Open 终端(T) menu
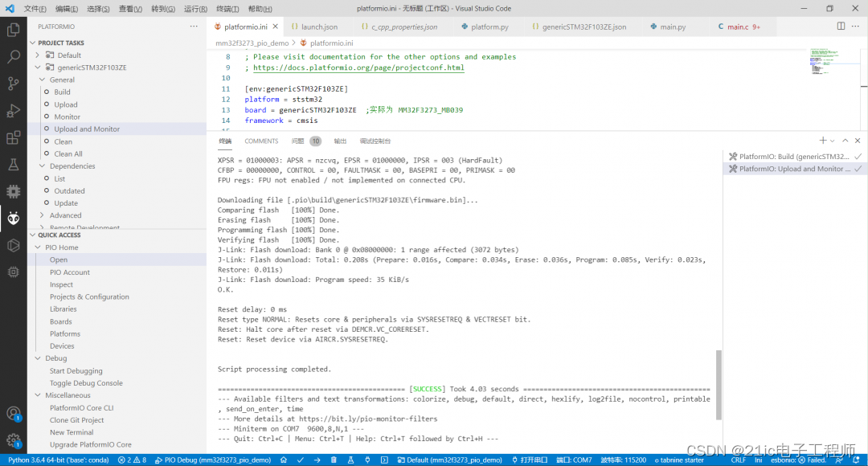868x466 pixels. pos(227,9)
